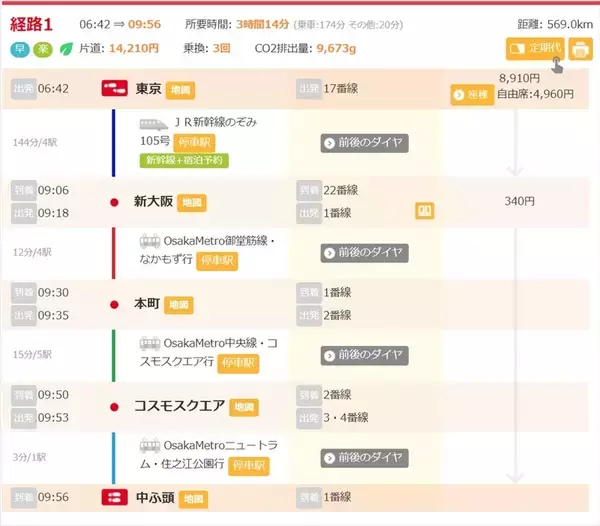Click the 17番線 departure platform text
600x526 pixels.
click(x=341, y=89)
